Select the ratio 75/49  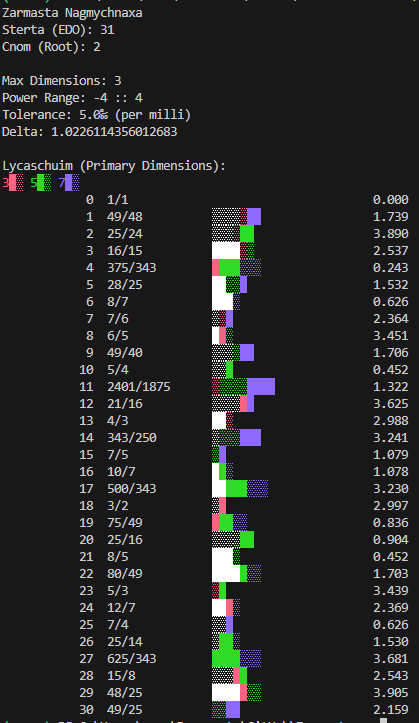[124, 522]
